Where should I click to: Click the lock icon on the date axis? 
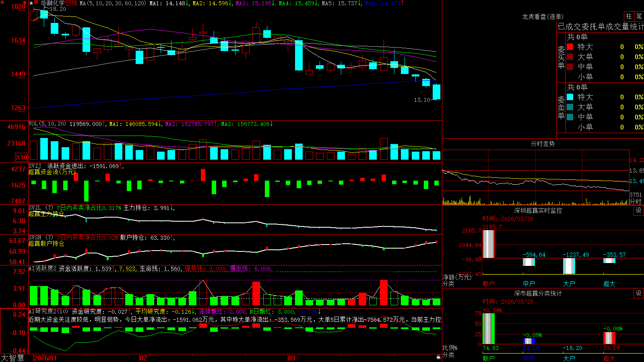pyautogui.click(x=439, y=357)
